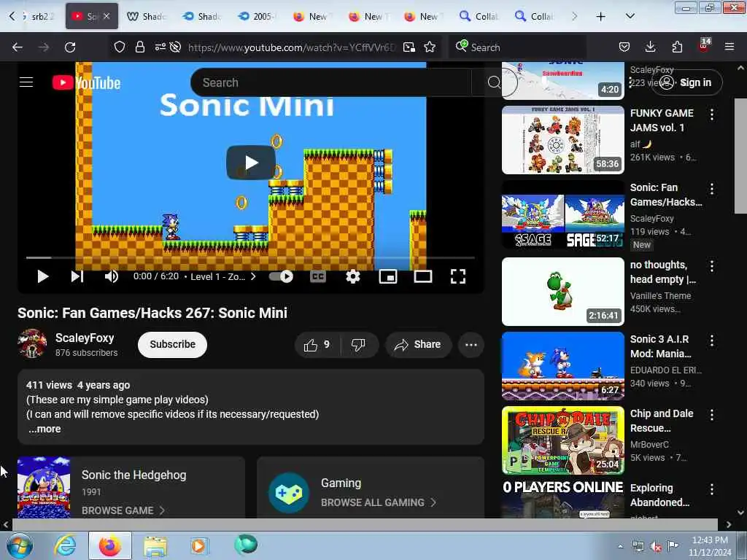This screenshot has height=560, width=747.
Task: Open ScaleyFoxy channel name link
Action: [85, 338]
